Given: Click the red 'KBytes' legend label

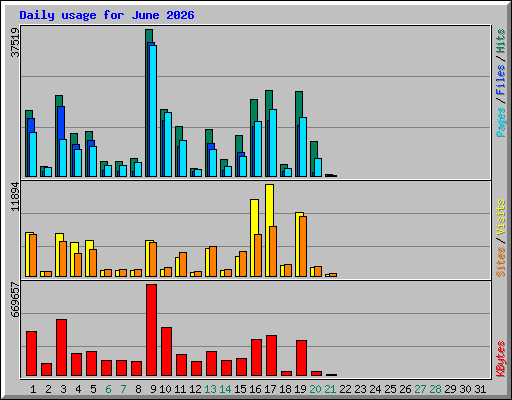Looking at the screenshot, I should tap(501, 359).
